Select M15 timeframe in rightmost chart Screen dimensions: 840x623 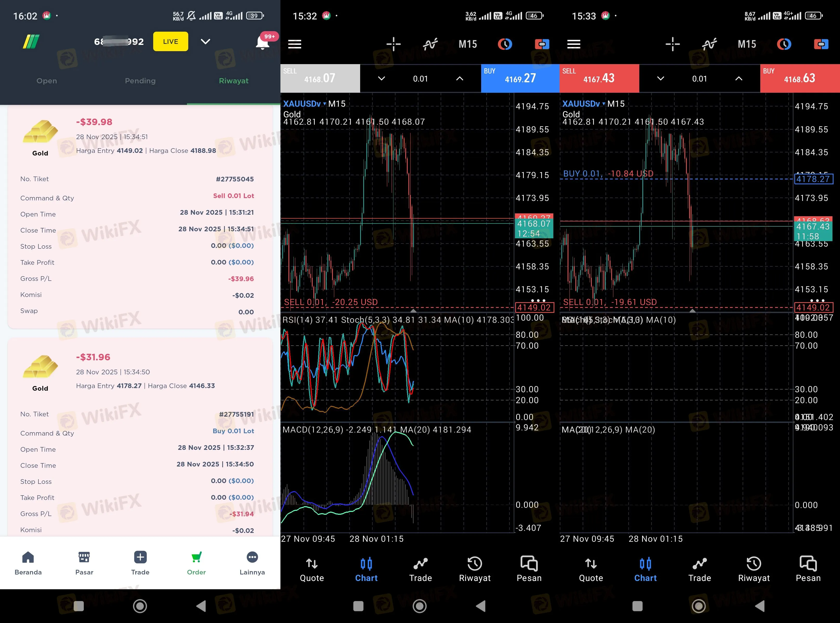(x=747, y=44)
